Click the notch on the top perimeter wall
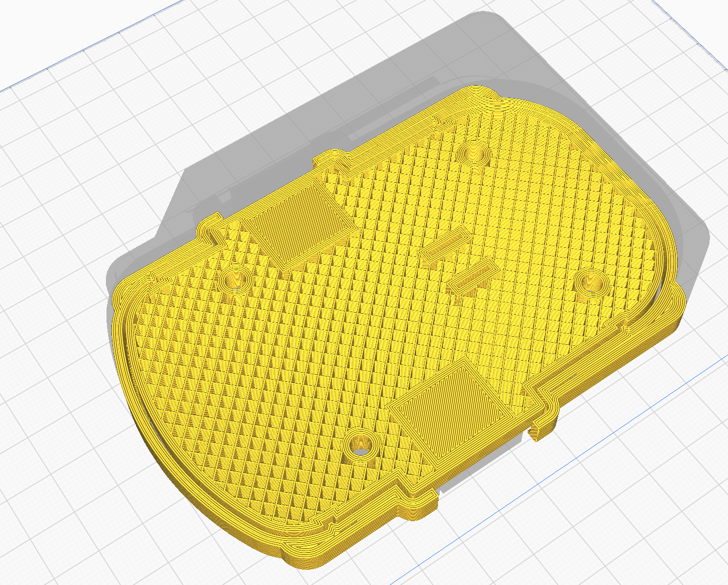This screenshot has width=728, height=585. point(332,160)
